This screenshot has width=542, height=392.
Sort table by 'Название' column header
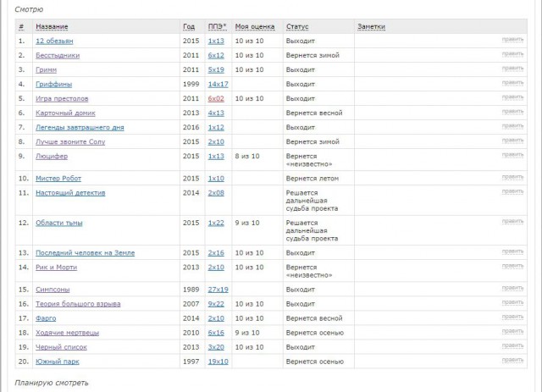[x=53, y=27]
